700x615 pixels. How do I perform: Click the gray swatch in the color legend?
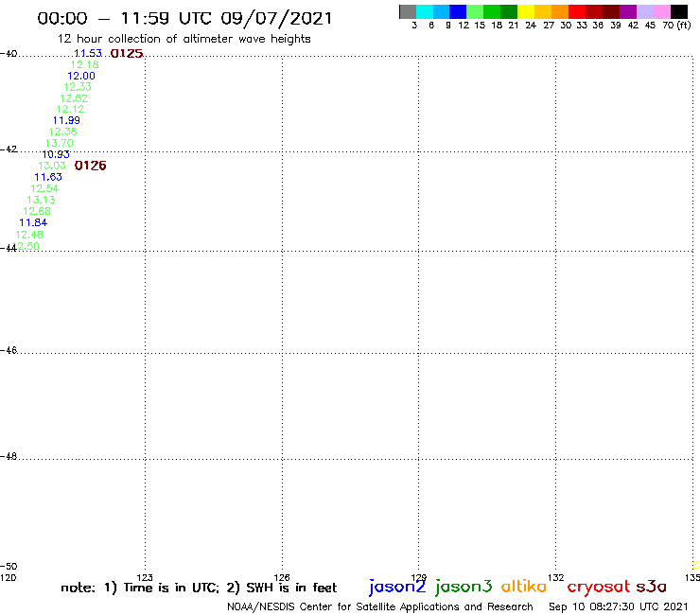coord(408,11)
